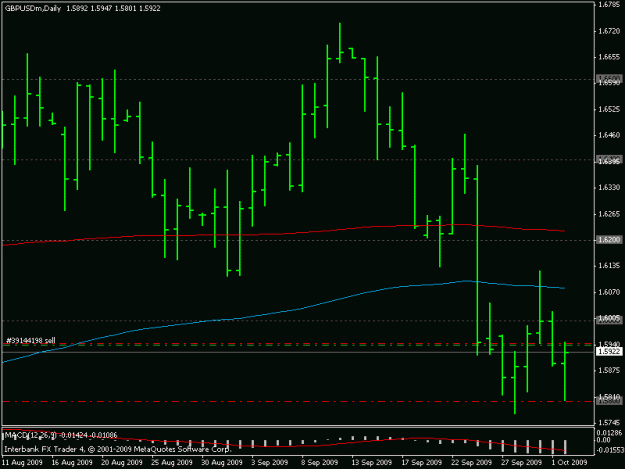
Task: Click the 1 Oct 2009 date label
Action: point(569,462)
